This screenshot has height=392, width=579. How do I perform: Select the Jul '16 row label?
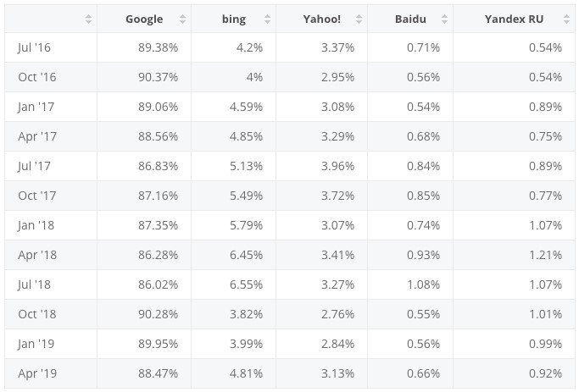coord(34,47)
